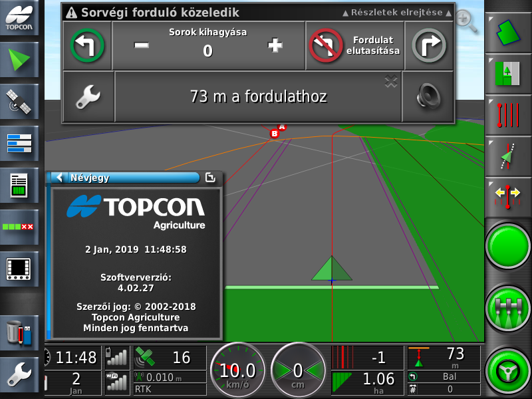Click the right turn arrow button
Viewport: 532px width, 399px height.
click(x=429, y=46)
